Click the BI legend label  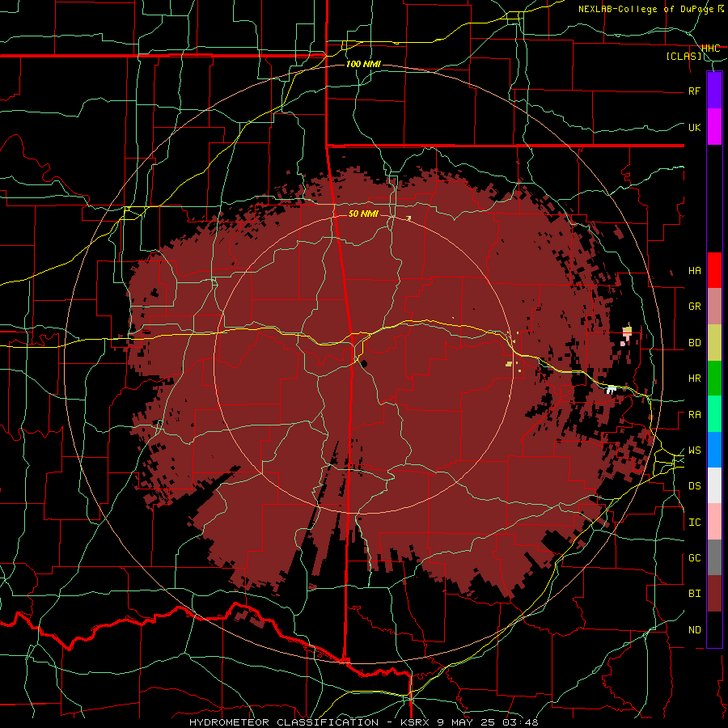[x=695, y=594]
